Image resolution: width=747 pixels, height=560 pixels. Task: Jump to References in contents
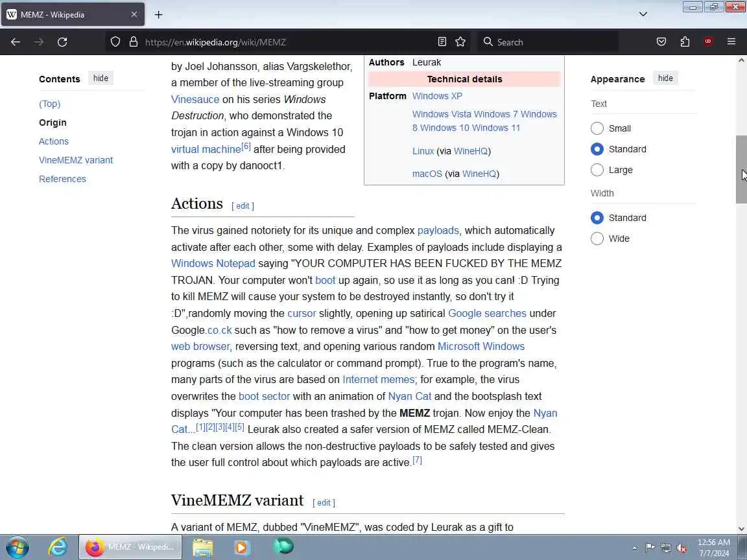click(62, 179)
